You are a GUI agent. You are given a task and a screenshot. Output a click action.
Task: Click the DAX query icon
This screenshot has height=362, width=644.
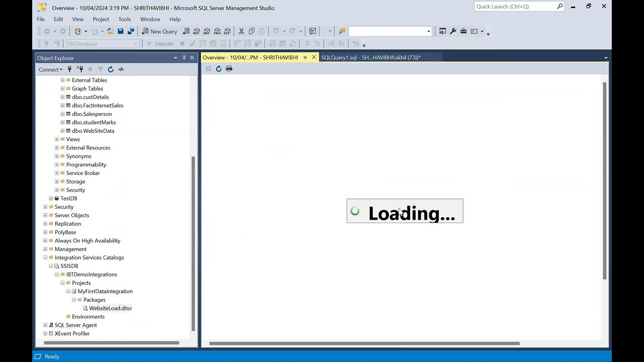click(x=227, y=31)
